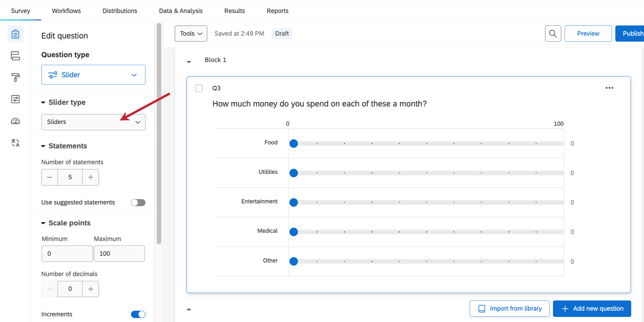
Task: Open the survey options sidebar icon
Action: point(16,99)
